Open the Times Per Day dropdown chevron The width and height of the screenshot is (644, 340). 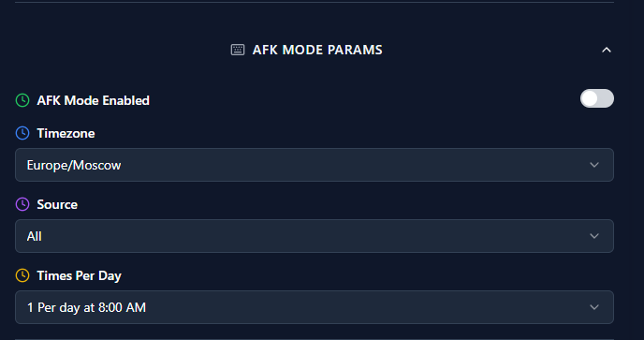[x=593, y=307]
